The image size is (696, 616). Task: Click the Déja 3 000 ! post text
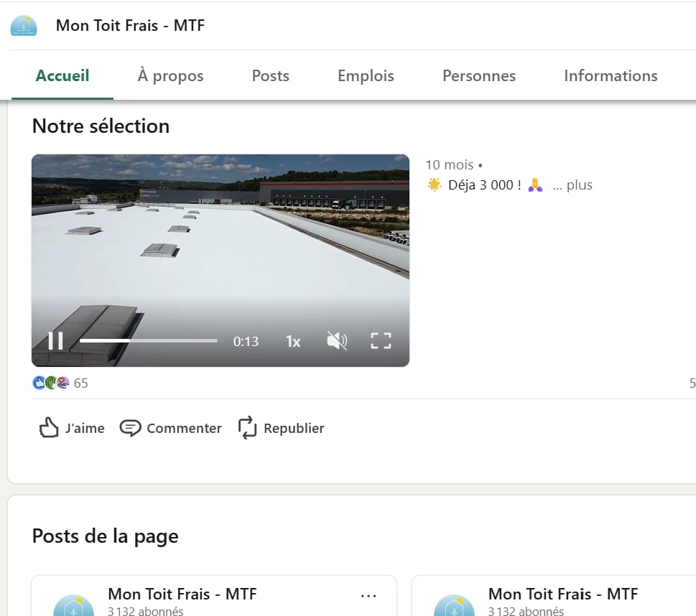pyautogui.click(x=485, y=185)
